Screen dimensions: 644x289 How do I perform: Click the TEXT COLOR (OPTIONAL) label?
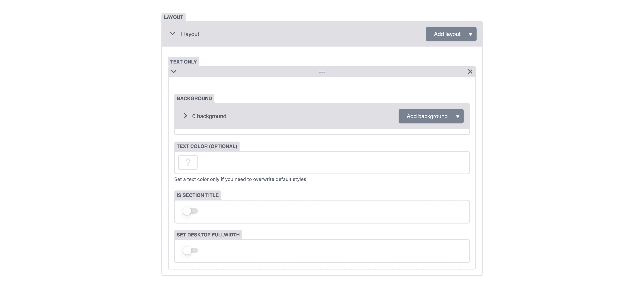(207, 146)
